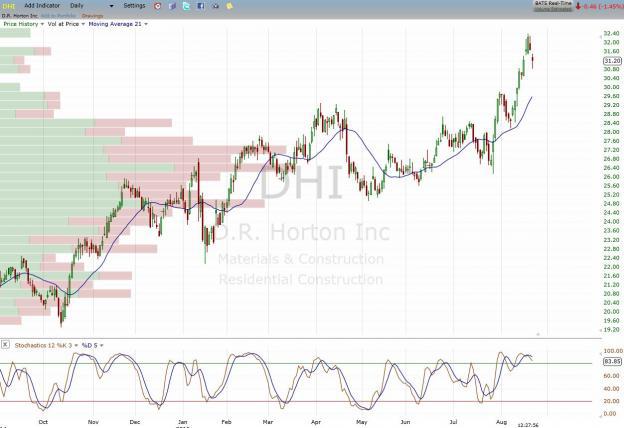Screen dimensions: 624x428
Task: Click the BATS Real-Time data button
Action: 553,6
